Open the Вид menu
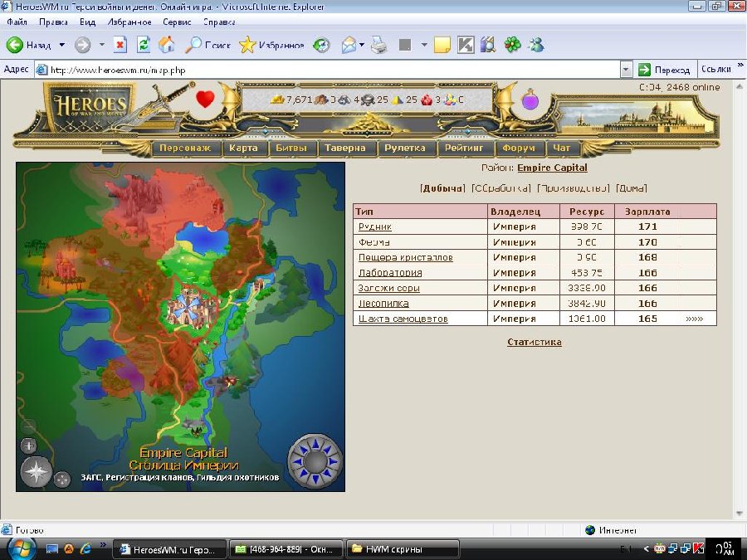The image size is (747, 560). click(x=88, y=22)
